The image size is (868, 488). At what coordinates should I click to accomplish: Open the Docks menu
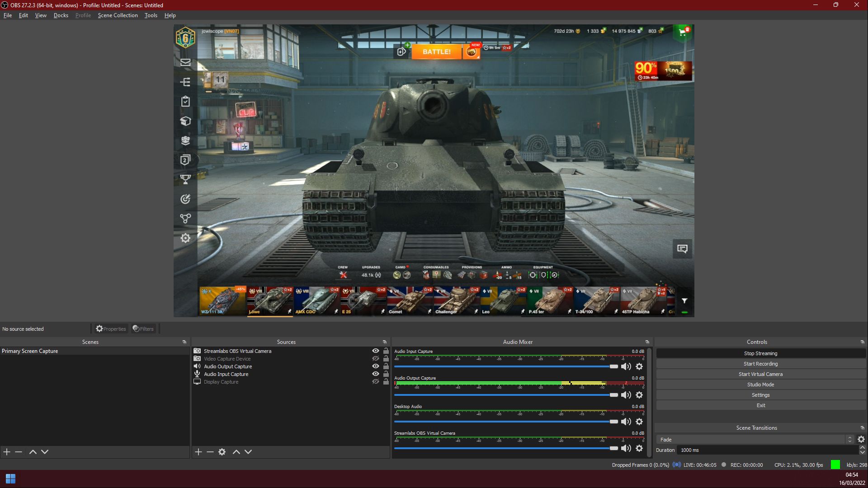(61, 15)
